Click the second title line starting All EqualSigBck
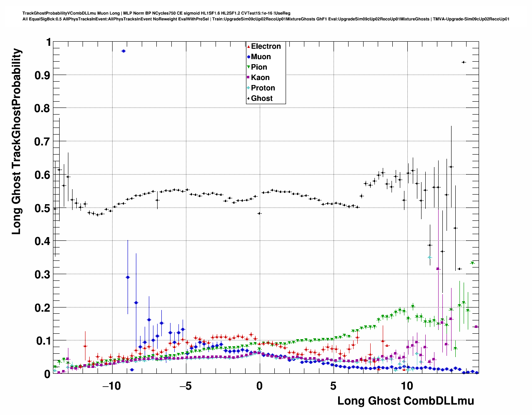Screen dimensions: 532x415 pyautogui.click(x=266, y=19)
